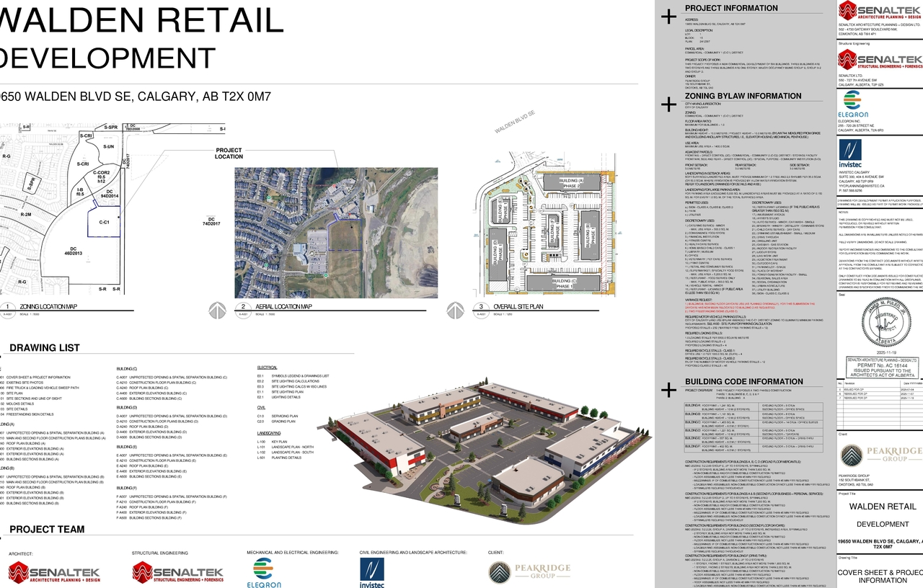Click the Invistec logo under Civil Engineering
The width and height of the screenshot is (923, 588).
tap(374, 574)
